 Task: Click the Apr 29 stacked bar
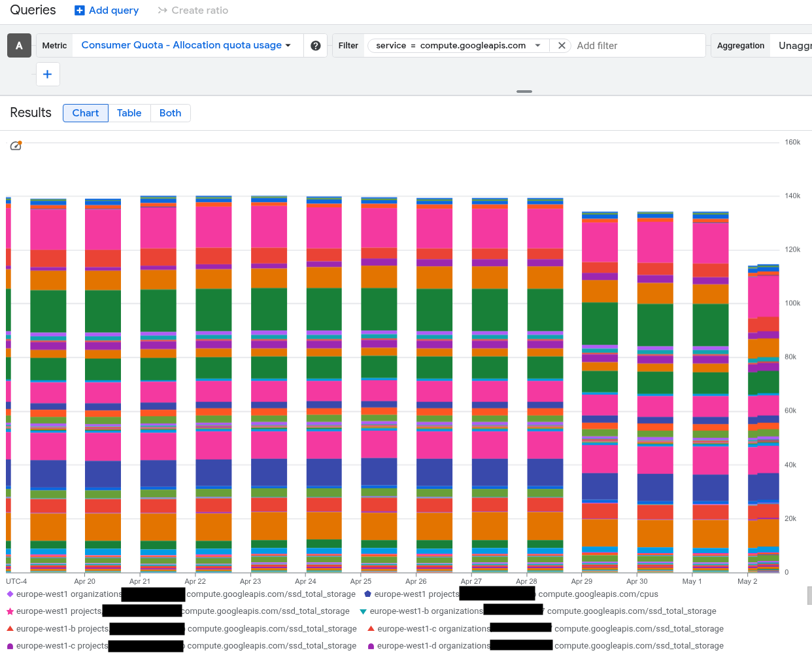tap(600, 392)
